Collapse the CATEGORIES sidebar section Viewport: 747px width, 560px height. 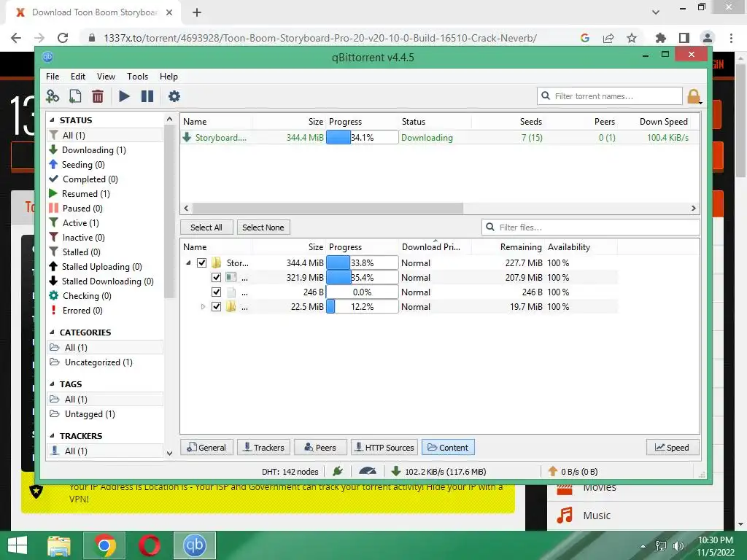pos(52,332)
